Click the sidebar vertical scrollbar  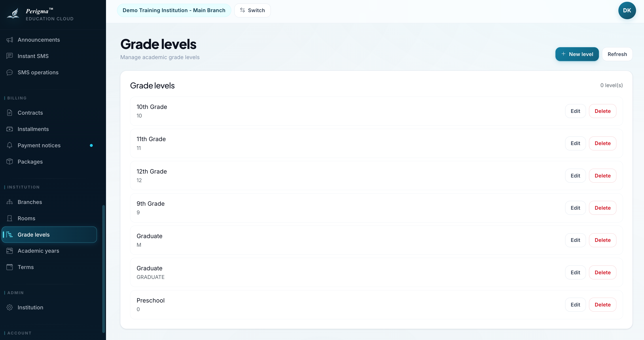103,269
